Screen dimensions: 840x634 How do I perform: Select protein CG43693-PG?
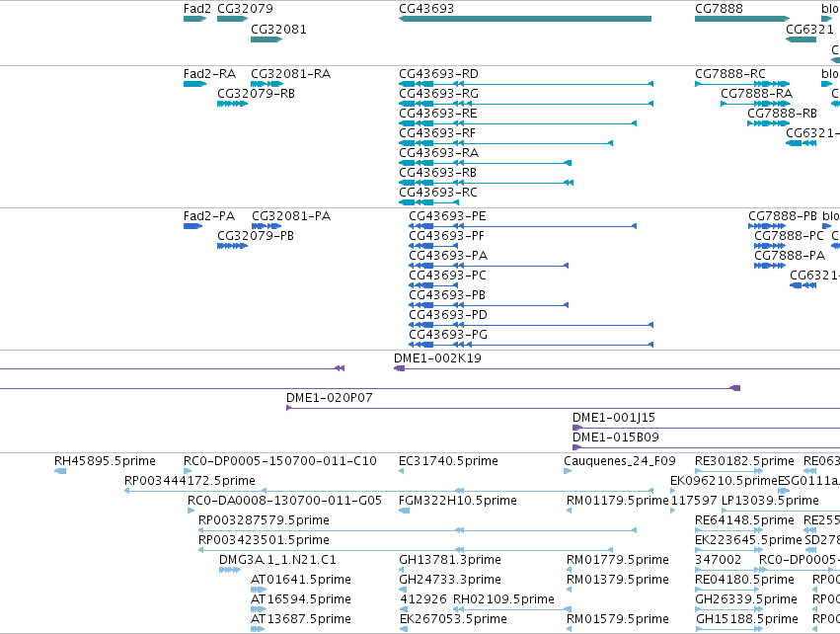(531, 345)
